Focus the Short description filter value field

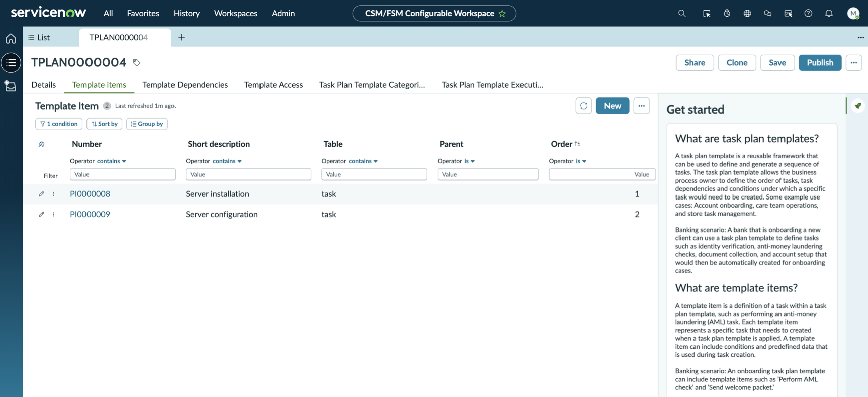pos(248,174)
